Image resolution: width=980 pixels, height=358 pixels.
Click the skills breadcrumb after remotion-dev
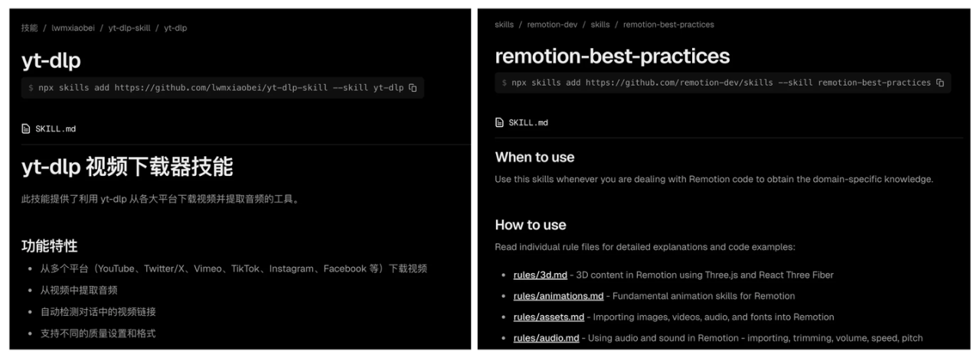pyautogui.click(x=600, y=24)
